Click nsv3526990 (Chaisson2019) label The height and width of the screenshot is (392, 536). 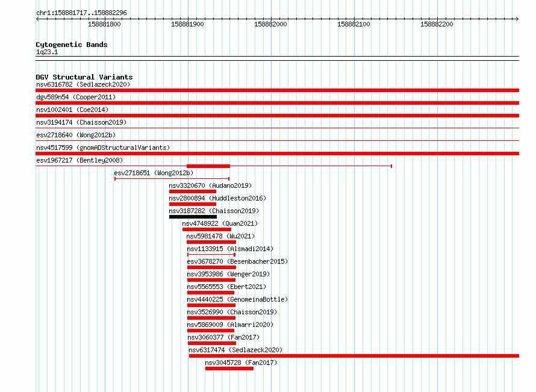point(232,312)
